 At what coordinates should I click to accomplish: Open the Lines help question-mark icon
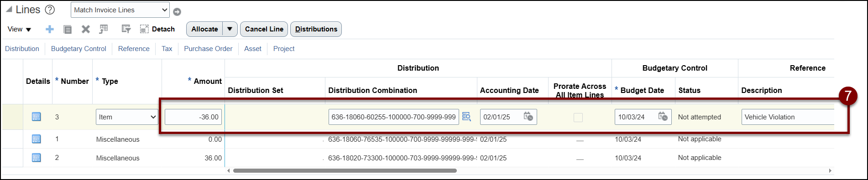coord(50,10)
